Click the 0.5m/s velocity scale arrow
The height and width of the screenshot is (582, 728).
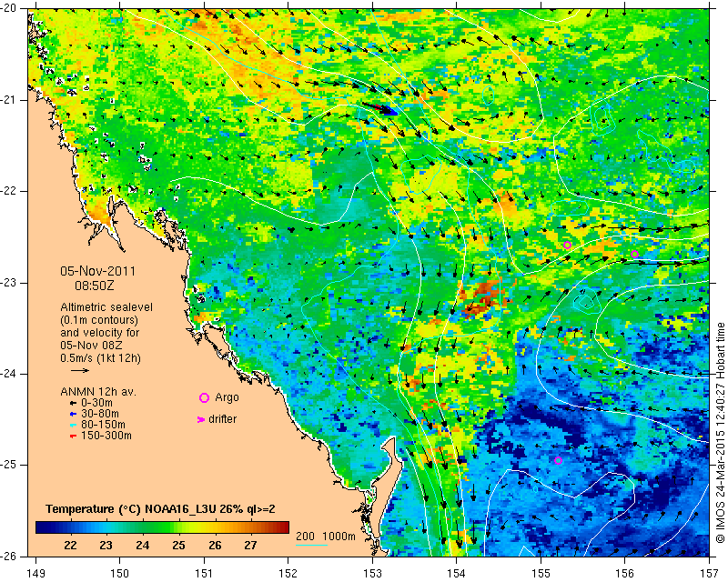point(80,370)
